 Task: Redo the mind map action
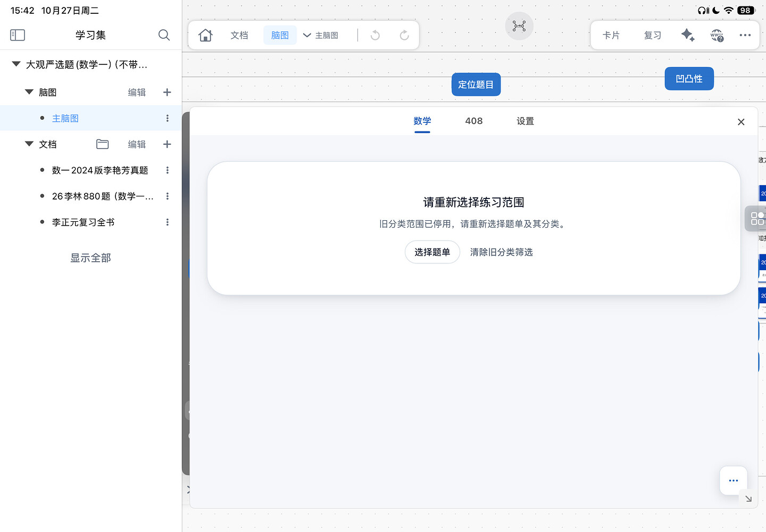pyautogui.click(x=404, y=35)
